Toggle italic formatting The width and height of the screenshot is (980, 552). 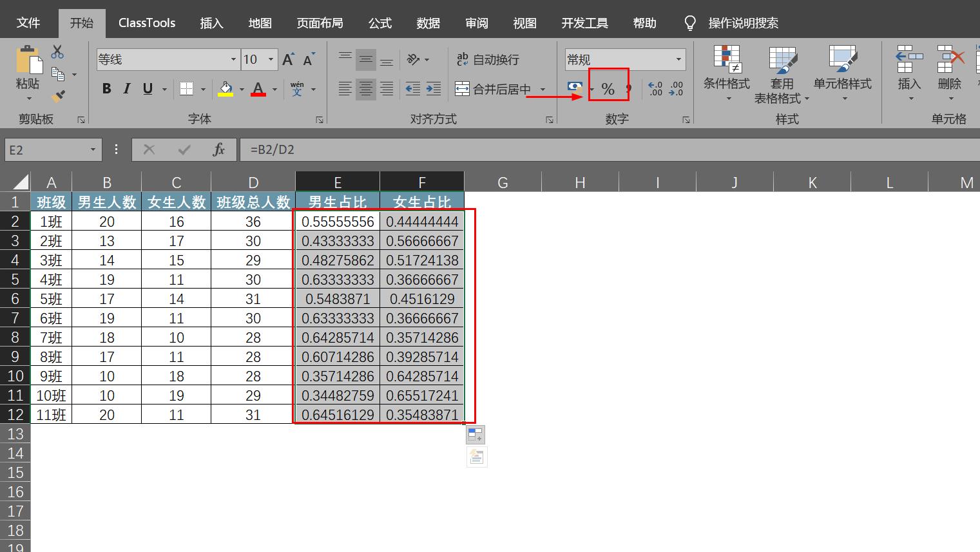click(126, 89)
